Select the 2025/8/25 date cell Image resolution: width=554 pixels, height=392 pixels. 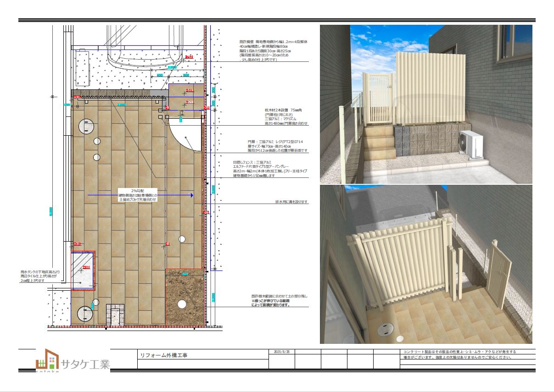[x=281, y=352]
